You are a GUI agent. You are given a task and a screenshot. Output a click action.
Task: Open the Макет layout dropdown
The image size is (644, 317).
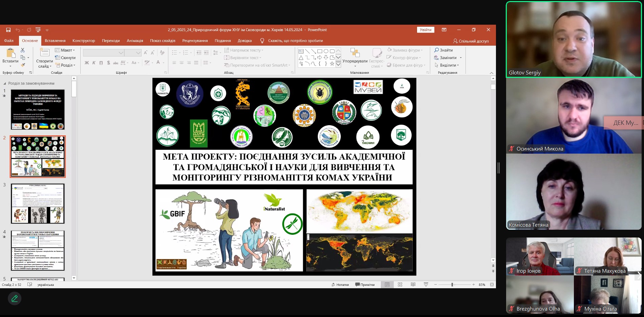tap(65, 50)
